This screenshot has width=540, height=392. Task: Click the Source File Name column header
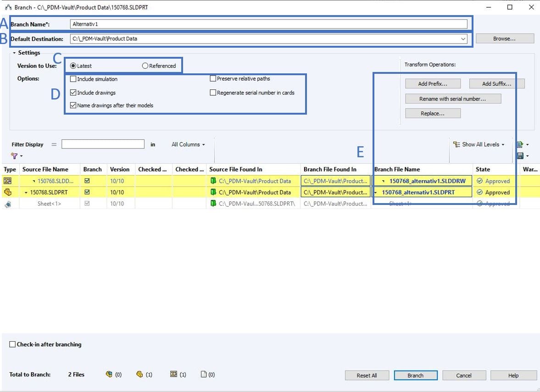coord(45,169)
